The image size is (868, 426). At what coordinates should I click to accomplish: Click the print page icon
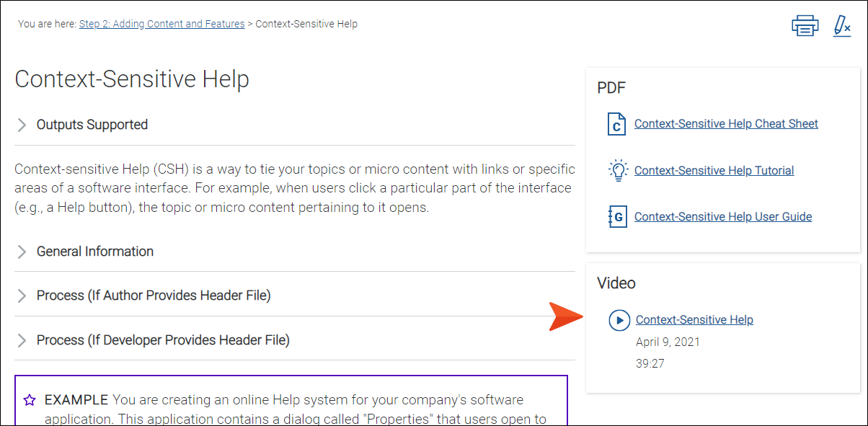(805, 25)
